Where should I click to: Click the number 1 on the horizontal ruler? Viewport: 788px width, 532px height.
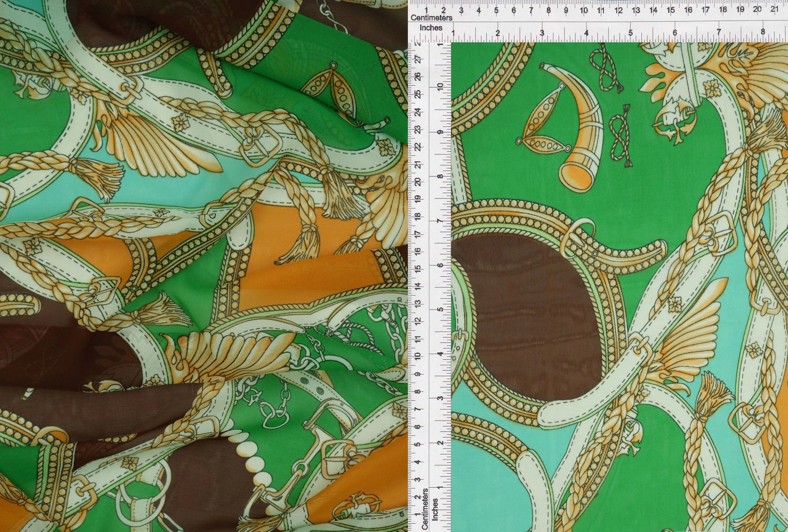pyautogui.click(x=427, y=8)
